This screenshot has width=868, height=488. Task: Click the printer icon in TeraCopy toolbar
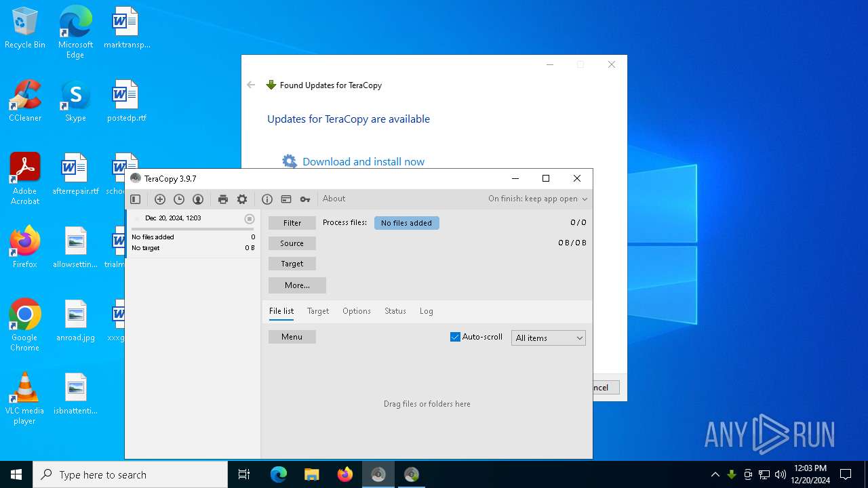coord(223,199)
